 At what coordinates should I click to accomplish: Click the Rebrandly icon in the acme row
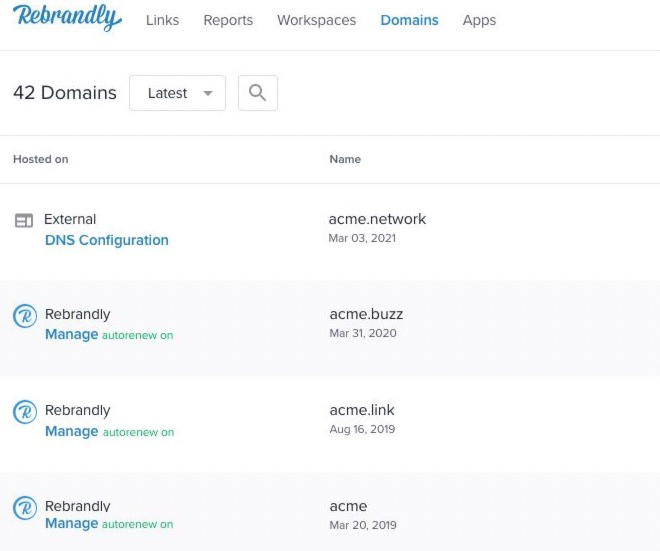point(25,508)
